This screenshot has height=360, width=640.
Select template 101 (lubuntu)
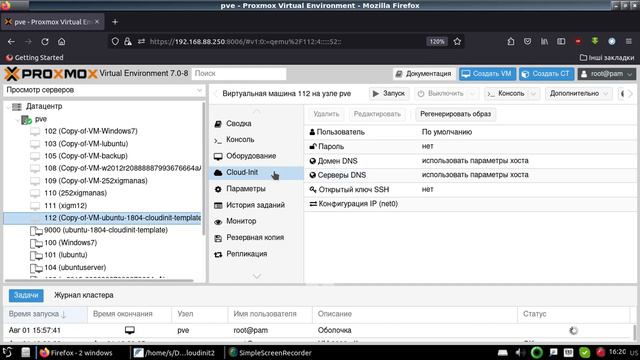(65, 255)
